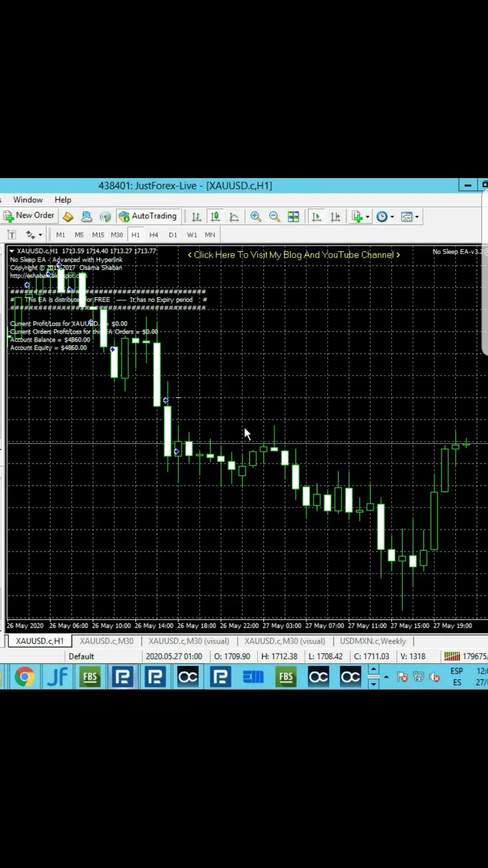
Task: Click the New Order button
Action: (29, 216)
